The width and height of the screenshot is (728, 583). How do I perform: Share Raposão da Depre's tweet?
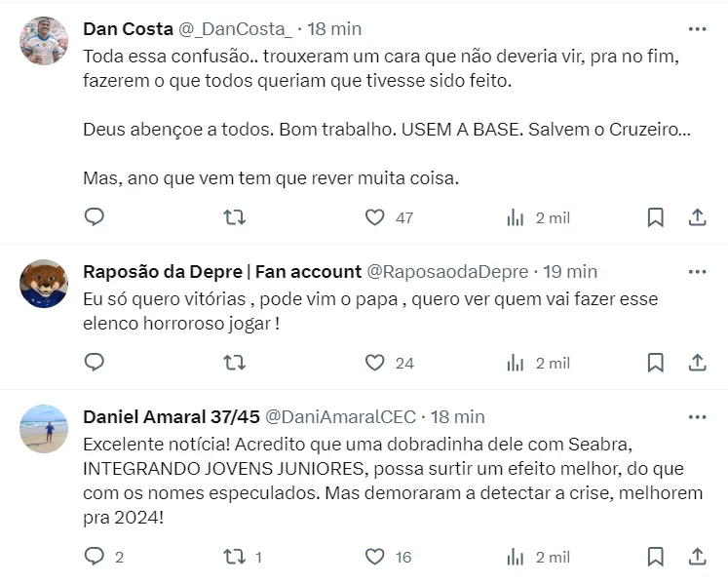coord(698,363)
